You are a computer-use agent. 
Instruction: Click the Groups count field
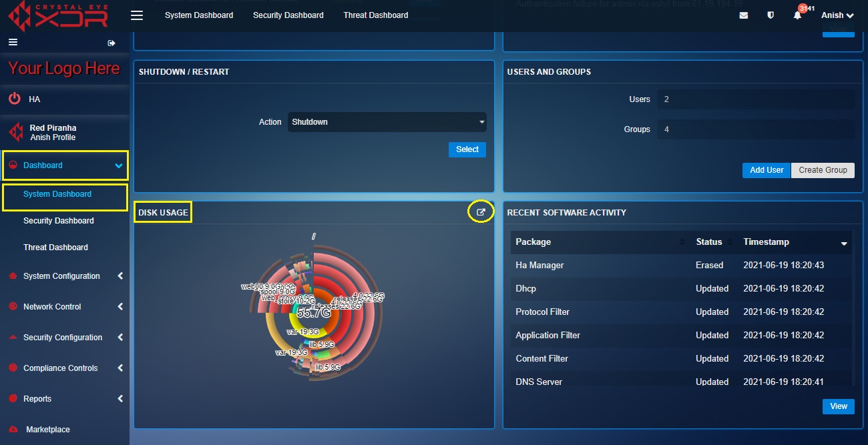click(756, 129)
